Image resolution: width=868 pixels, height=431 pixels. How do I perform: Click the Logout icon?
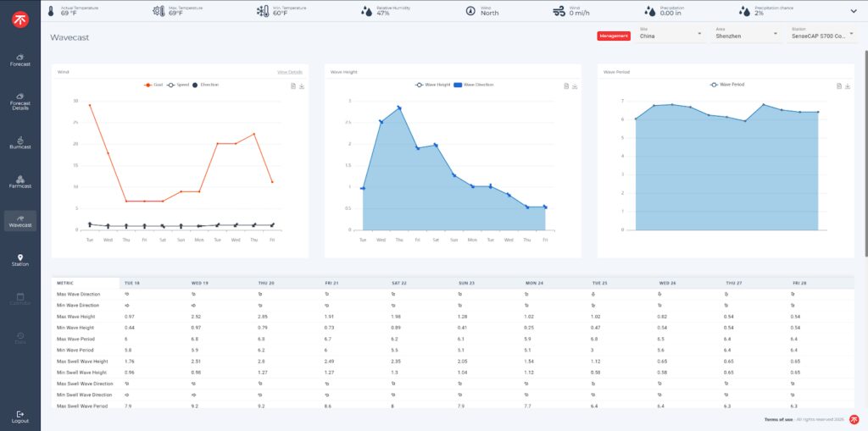[x=19, y=415]
